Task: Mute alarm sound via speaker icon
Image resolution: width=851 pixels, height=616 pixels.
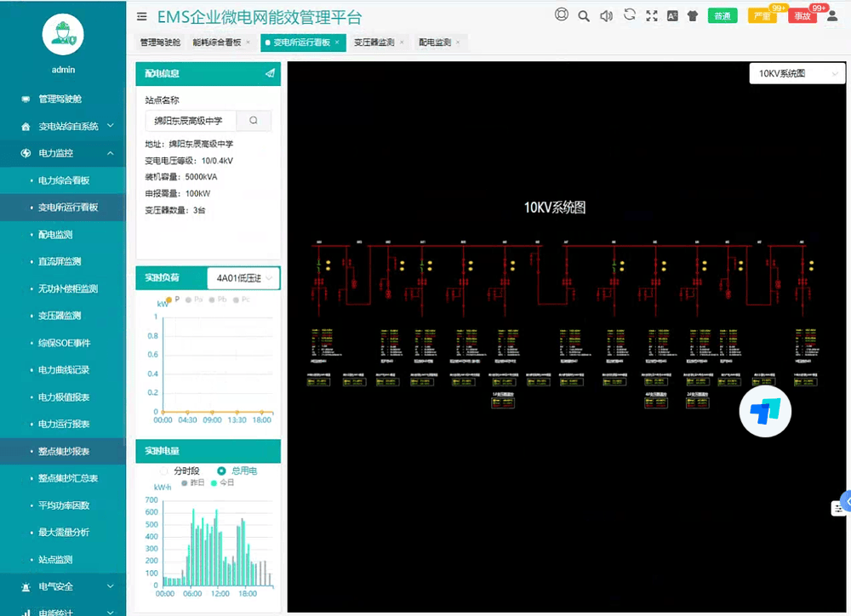Action: (x=606, y=15)
